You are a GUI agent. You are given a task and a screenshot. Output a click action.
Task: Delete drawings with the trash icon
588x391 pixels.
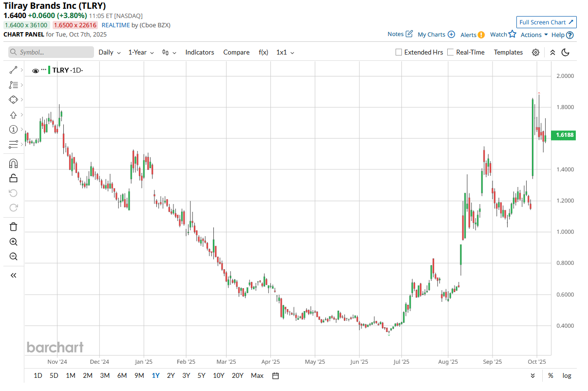pyautogui.click(x=13, y=226)
